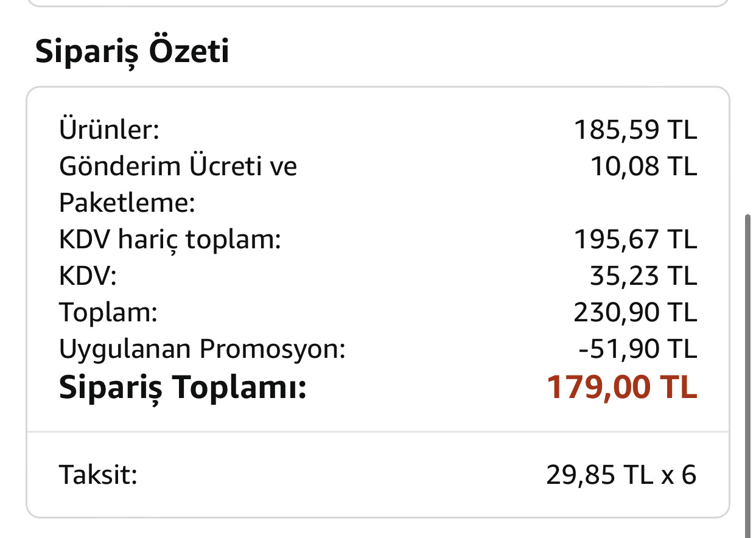
Task: Click the divider line above the Taksit row
Action: pos(377,432)
